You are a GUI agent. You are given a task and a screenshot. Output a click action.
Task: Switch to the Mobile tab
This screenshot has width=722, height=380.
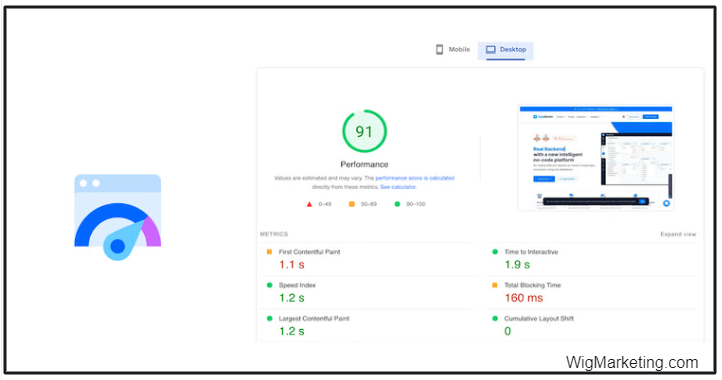pos(453,49)
